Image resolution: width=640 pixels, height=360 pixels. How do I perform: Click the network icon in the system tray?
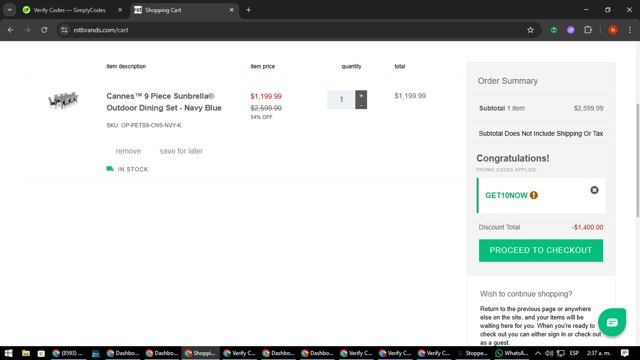coord(561,353)
